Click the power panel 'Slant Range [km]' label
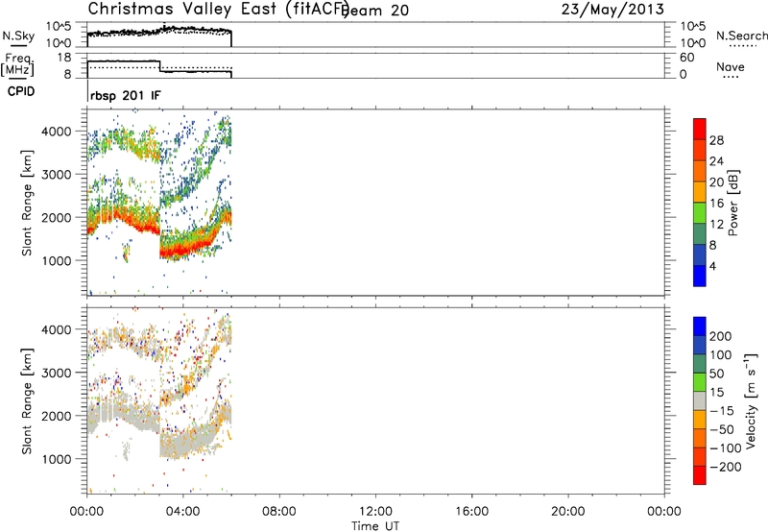Screen dimensions: 768x532 pyautogui.click(x=27, y=203)
